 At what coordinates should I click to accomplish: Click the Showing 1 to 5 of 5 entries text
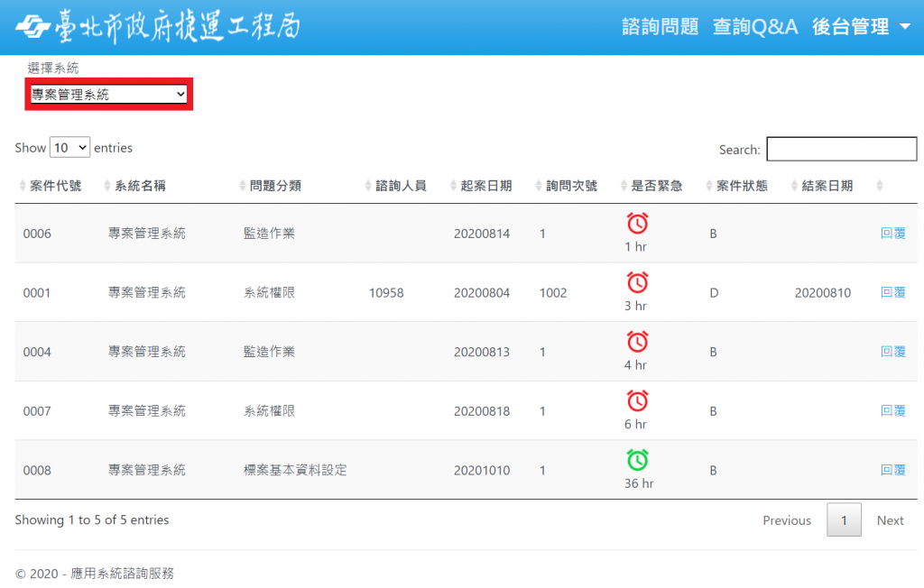tap(92, 519)
